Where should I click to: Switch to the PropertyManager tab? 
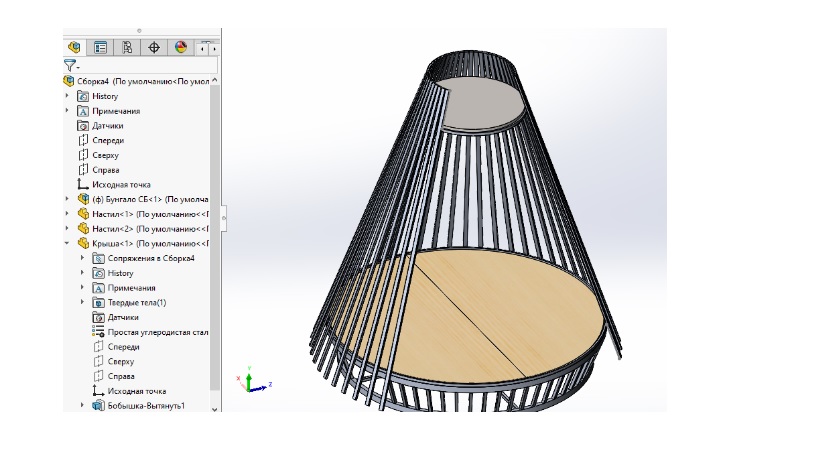pos(100,47)
